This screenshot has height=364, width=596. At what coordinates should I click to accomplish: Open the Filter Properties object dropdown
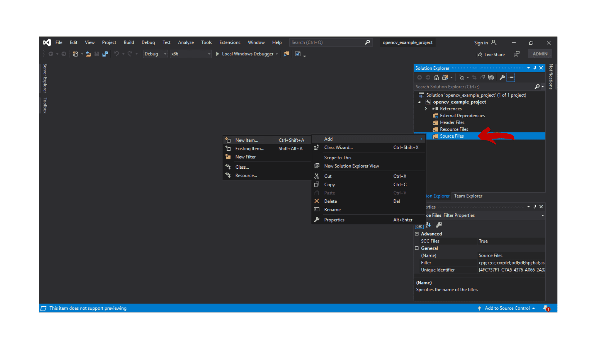(543, 215)
